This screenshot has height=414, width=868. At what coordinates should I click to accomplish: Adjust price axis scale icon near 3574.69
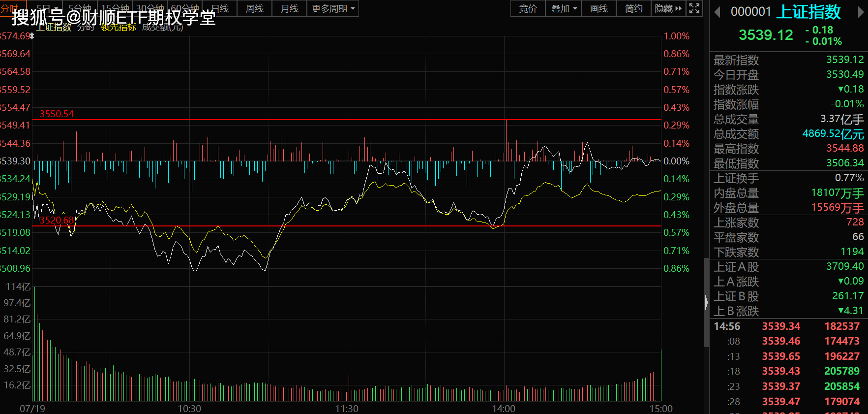(x=32, y=36)
